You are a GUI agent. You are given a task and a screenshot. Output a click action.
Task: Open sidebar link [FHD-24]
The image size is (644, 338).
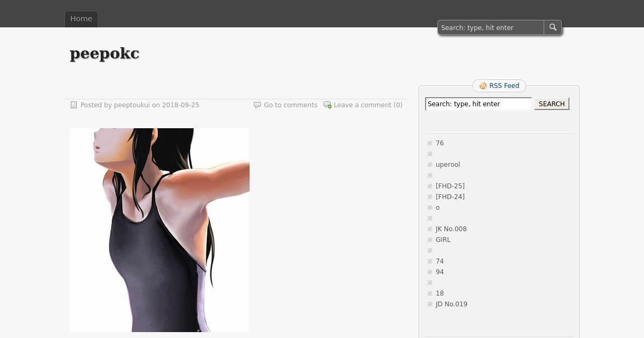click(450, 197)
